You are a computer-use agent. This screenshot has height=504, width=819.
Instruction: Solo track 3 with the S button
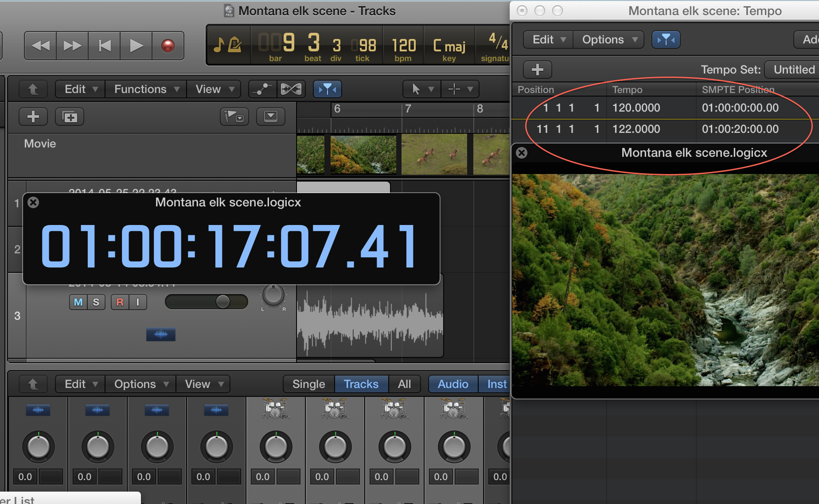tap(96, 302)
